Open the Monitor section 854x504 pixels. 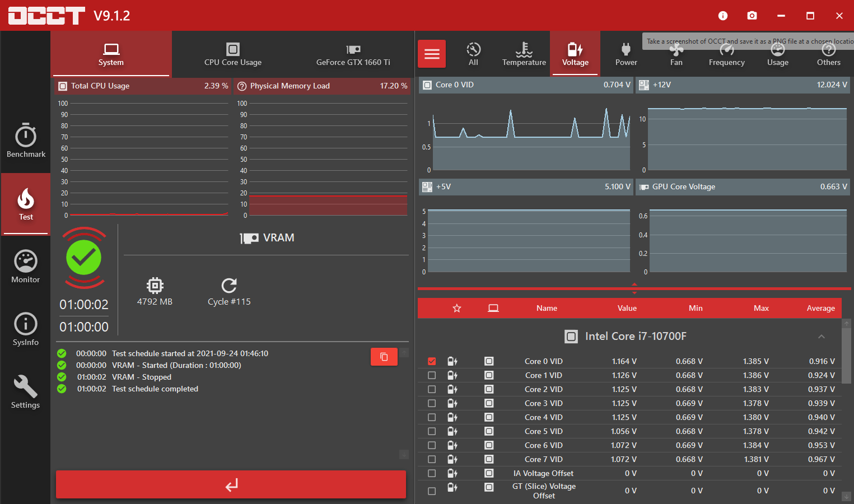coord(26,267)
